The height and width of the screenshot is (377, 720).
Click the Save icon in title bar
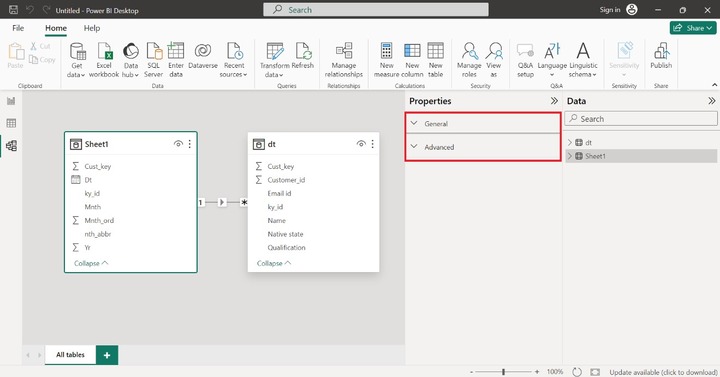coord(13,10)
